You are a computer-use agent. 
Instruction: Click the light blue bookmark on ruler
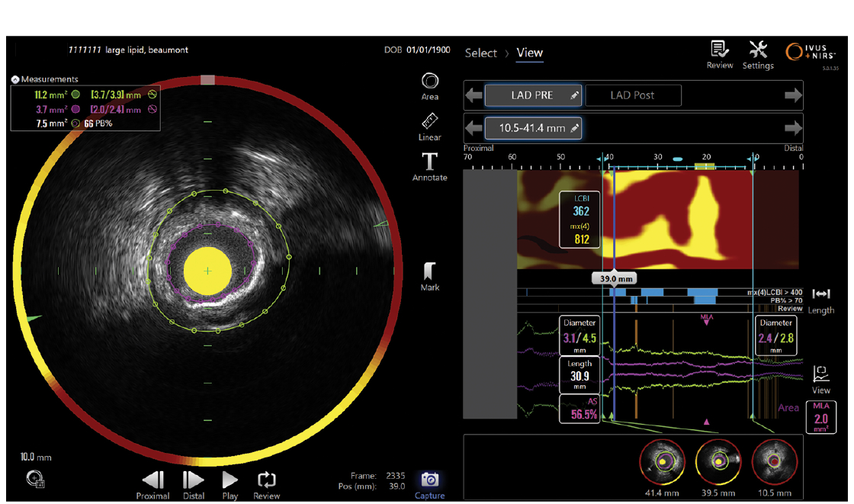click(x=678, y=159)
